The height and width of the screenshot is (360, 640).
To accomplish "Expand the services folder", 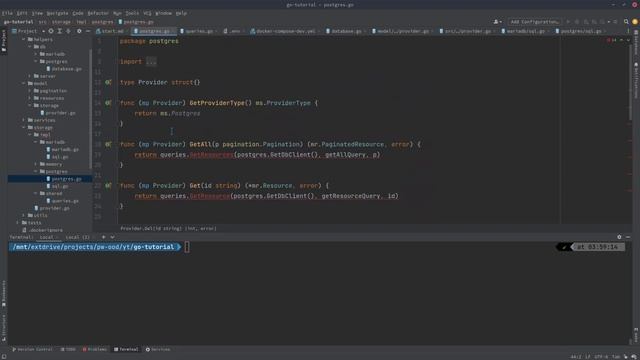I will click(x=24, y=120).
